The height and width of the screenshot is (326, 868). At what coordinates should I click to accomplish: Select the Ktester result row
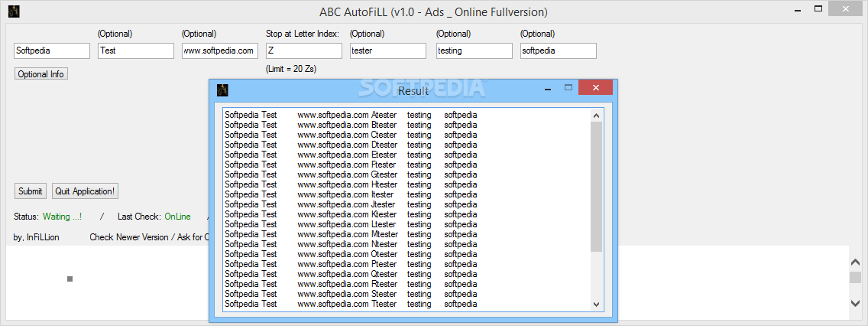pos(351,214)
